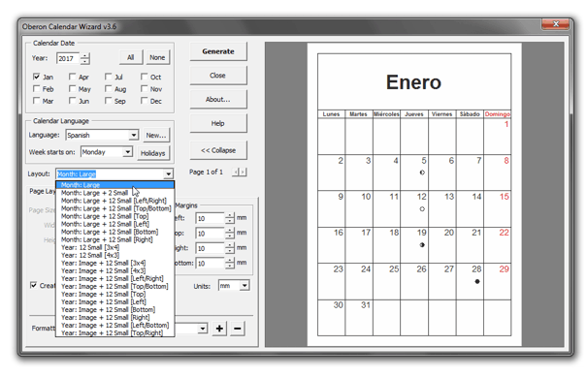Viewport: 588px width, 378px height.
Task: Choose Month: Large + 12 Small [Bottom]
Action: click(115, 232)
